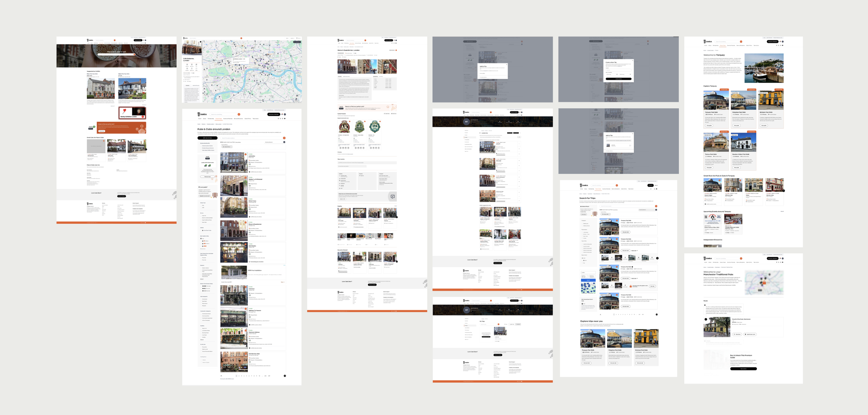Click the black View on map button
Viewport: 868px width, 415px height.
tap(208, 138)
